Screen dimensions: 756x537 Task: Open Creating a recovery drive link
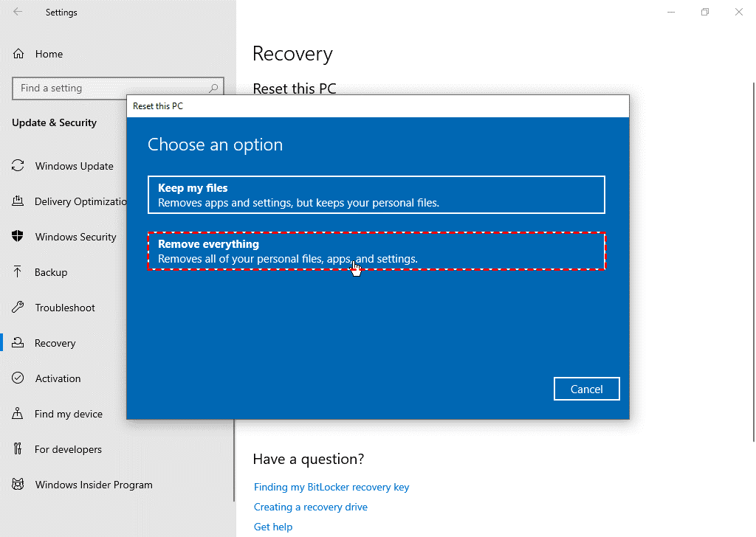pyautogui.click(x=310, y=507)
